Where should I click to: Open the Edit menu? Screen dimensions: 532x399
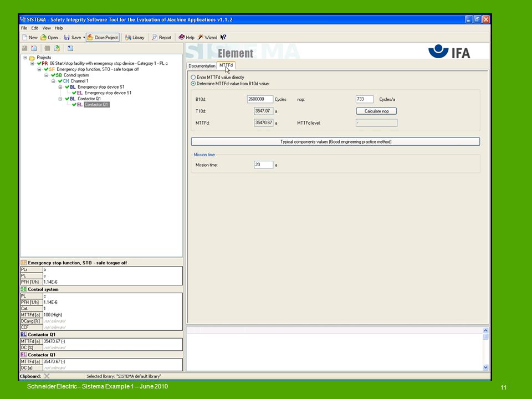click(x=34, y=28)
